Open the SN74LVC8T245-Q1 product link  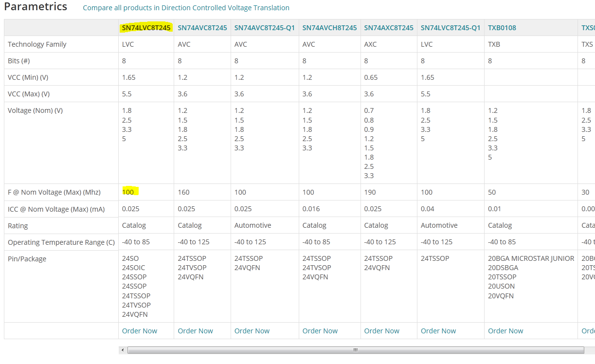[451, 28]
